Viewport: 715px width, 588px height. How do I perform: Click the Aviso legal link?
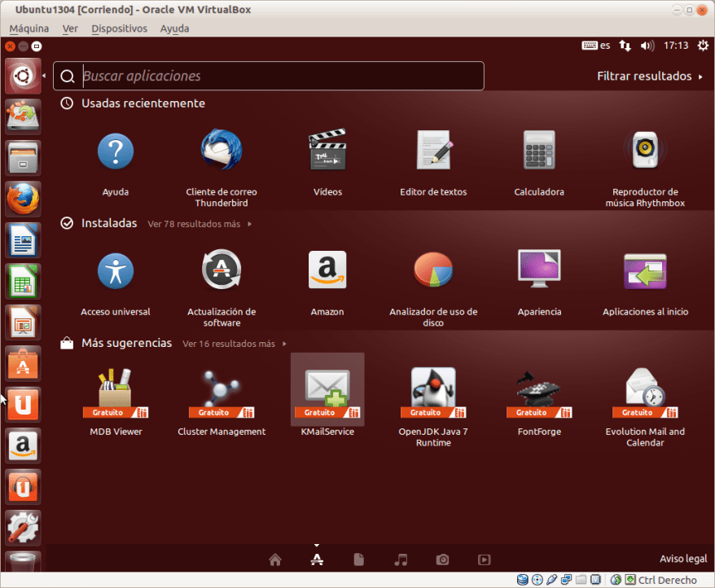pyautogui.click(x=682, y=559)
